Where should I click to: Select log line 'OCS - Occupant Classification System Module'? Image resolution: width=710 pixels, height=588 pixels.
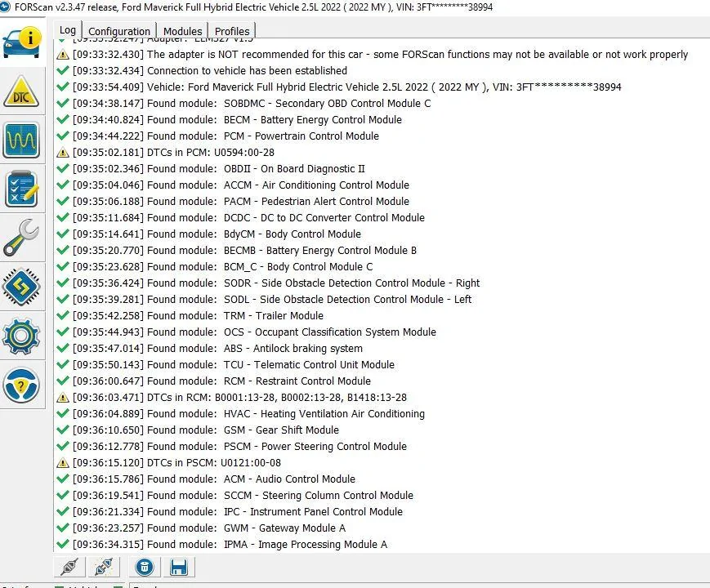point(254,332)
